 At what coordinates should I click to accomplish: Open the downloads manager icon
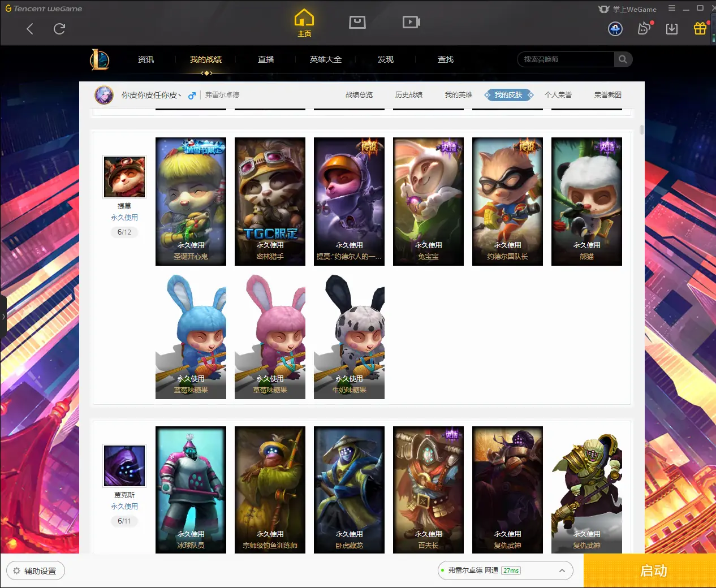click(672, 29)
